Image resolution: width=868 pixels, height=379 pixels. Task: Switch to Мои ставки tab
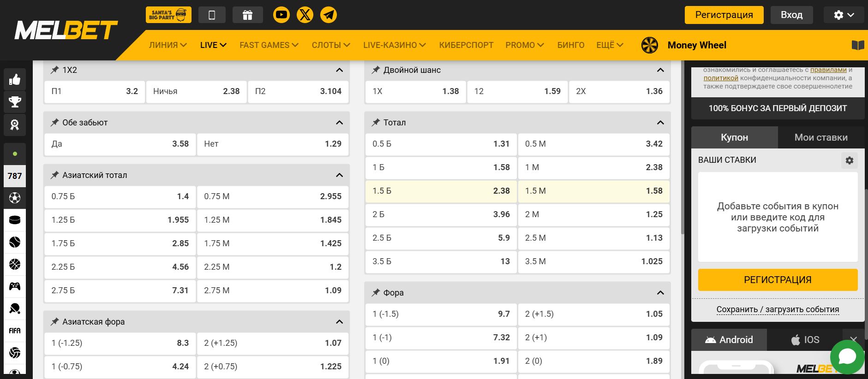coord(820,137)
